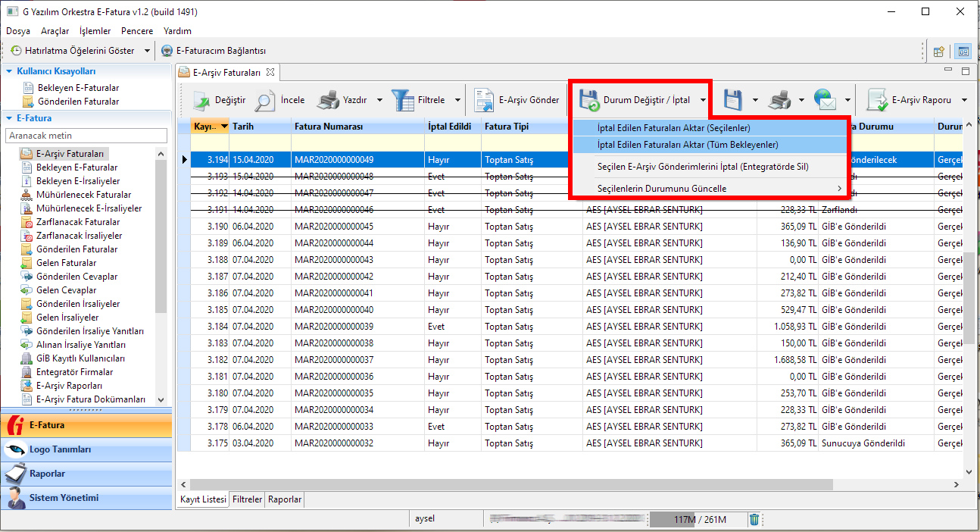
Task: Expand the Hatırlatma Öğelerini Göster dropdown
Action: pyautogui.click(x=147, y=51)
